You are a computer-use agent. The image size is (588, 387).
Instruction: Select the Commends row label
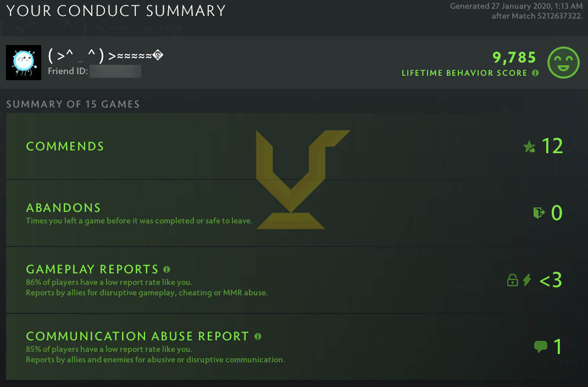click(x=65, y=147)
